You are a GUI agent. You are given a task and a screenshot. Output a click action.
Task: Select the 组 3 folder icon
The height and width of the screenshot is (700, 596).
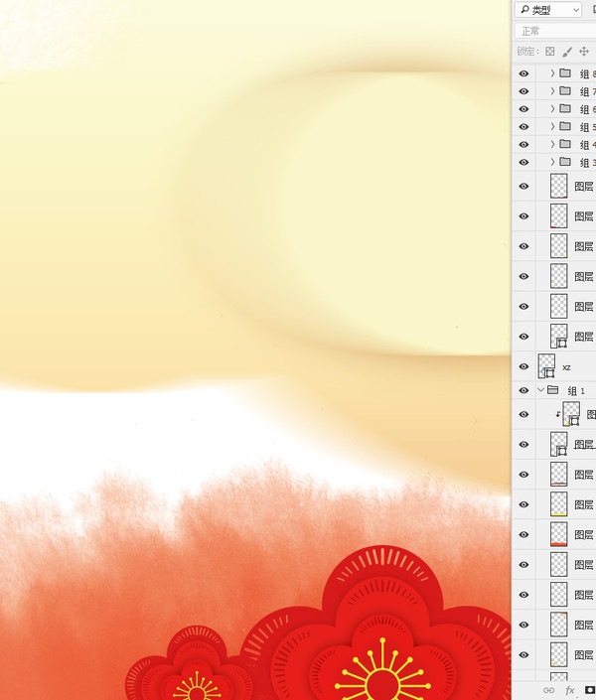pos(565,161)
